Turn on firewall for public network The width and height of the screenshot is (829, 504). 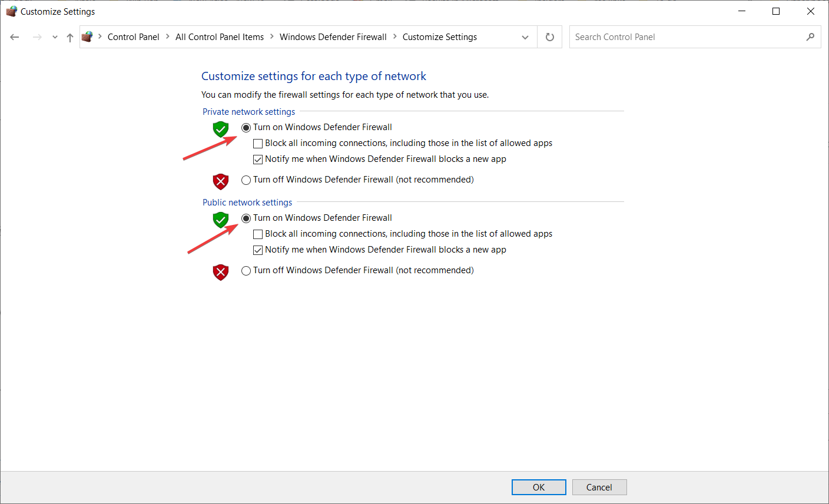246,218
